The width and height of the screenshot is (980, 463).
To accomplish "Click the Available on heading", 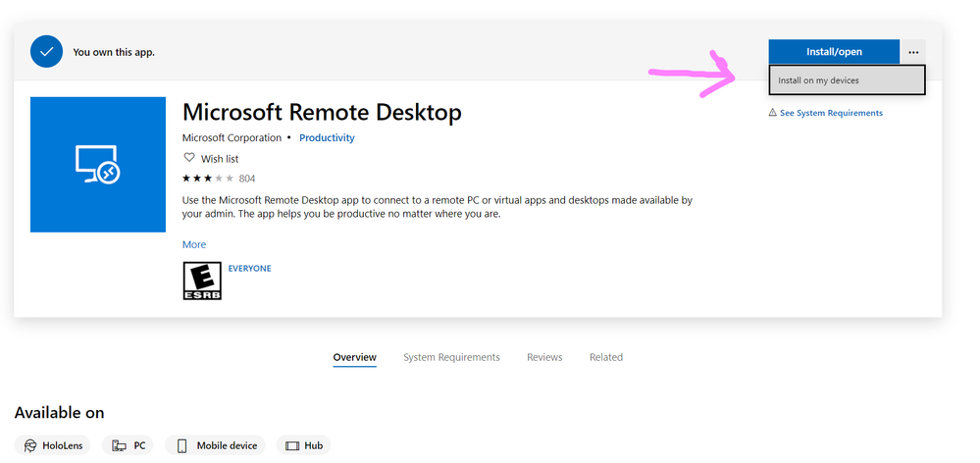I will coord(60,413).
